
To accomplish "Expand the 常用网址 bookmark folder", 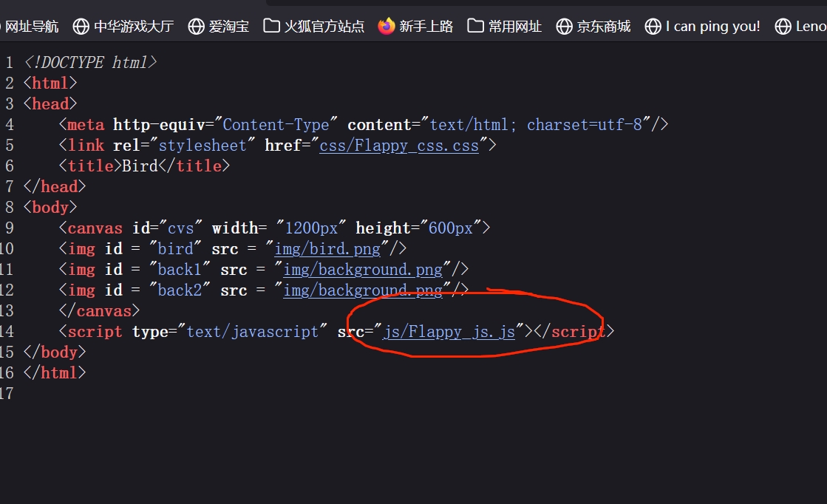I will (506, 27).
